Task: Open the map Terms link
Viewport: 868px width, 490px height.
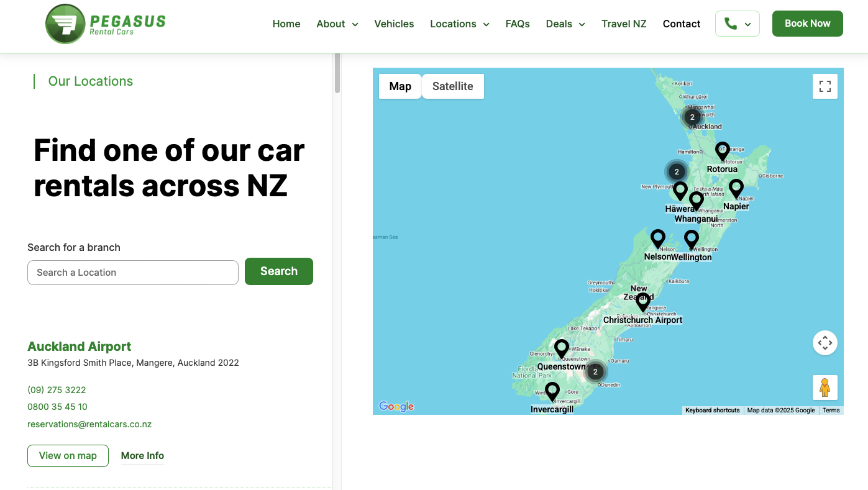Action: [x=831, y=411]
